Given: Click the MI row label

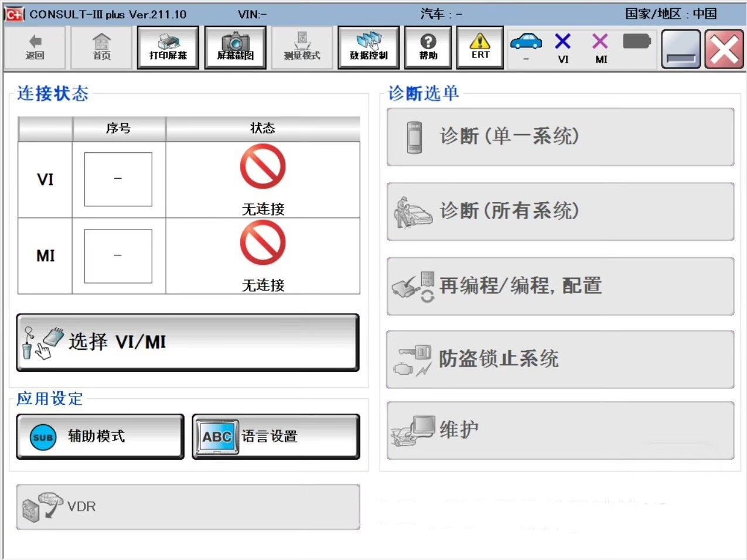Looking at the screenshot, I should coord(46,256).
